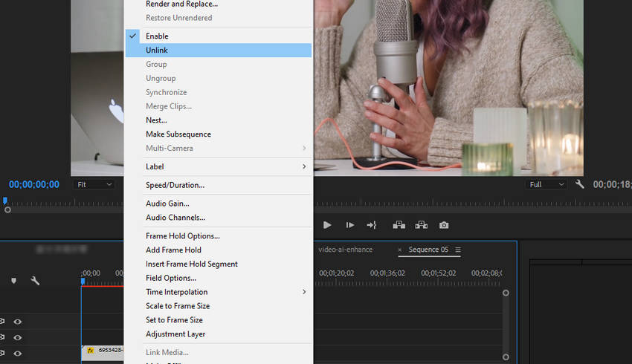Image resolution: width=632 pixels, height=364 pixels.
Task: Open Sequence 05 panel menu icon
Action: (x=458, y=250)
